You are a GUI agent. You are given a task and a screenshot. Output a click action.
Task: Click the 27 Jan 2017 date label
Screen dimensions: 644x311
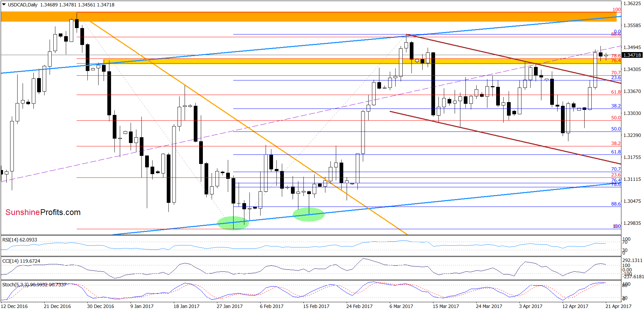point(230,306)
